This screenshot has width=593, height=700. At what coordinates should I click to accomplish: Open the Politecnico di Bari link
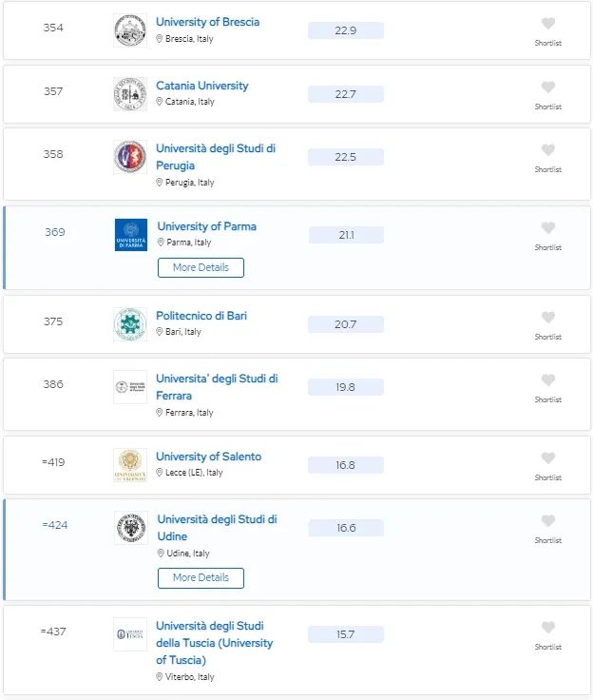[201, 316]
